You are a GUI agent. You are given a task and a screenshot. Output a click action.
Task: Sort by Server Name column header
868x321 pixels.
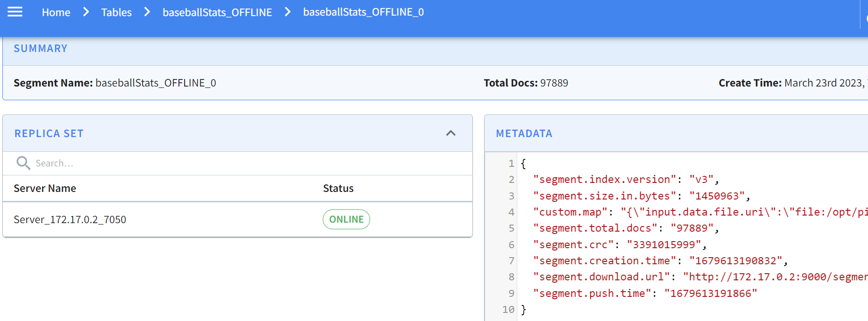[45, 188]
